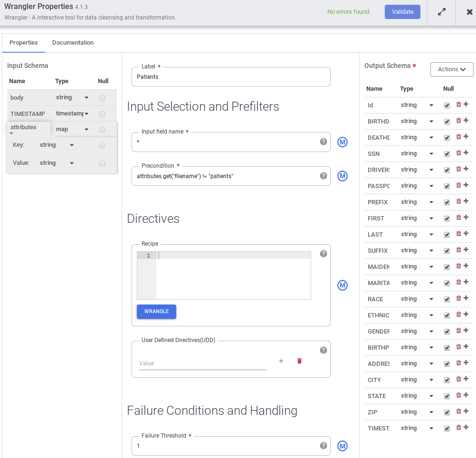Remove the User Defined Directives value row
Screen dimensions: 476x458
click(x=299, y=361)
